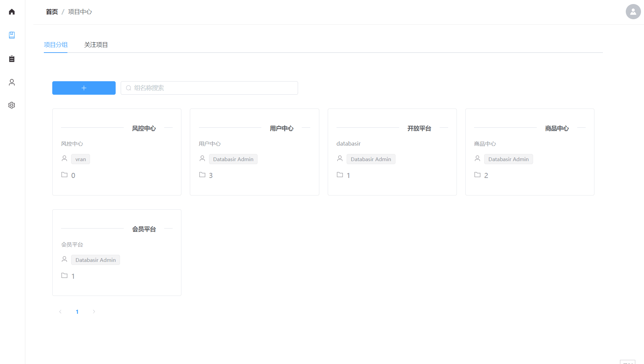
Task: Switch to the 项目分组 tab
Action: click(56, 45)
